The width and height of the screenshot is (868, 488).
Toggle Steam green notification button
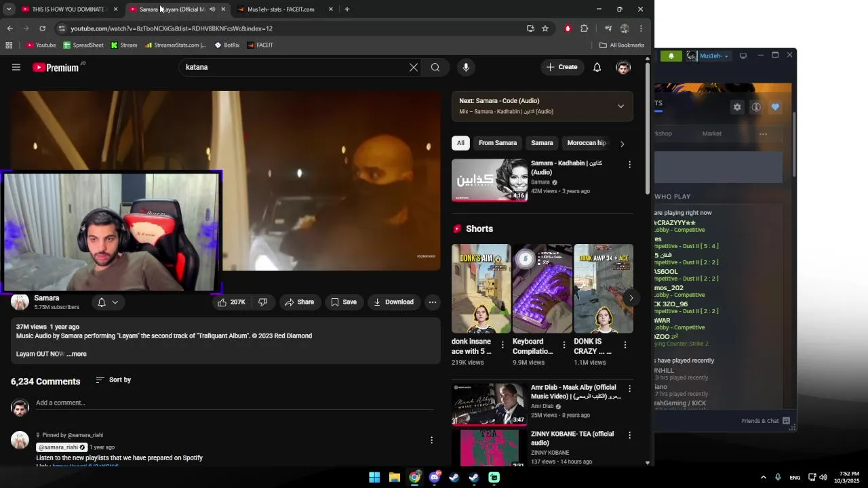[671, 56]
